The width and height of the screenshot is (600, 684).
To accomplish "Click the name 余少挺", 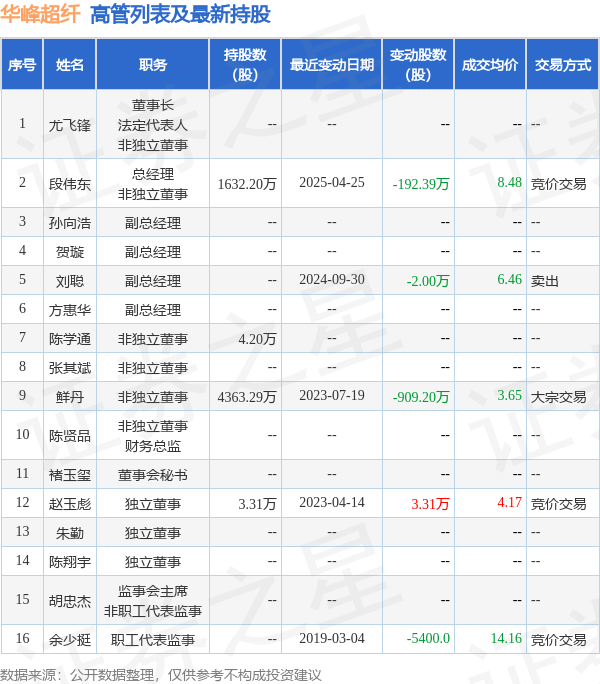I will (69, 640).
